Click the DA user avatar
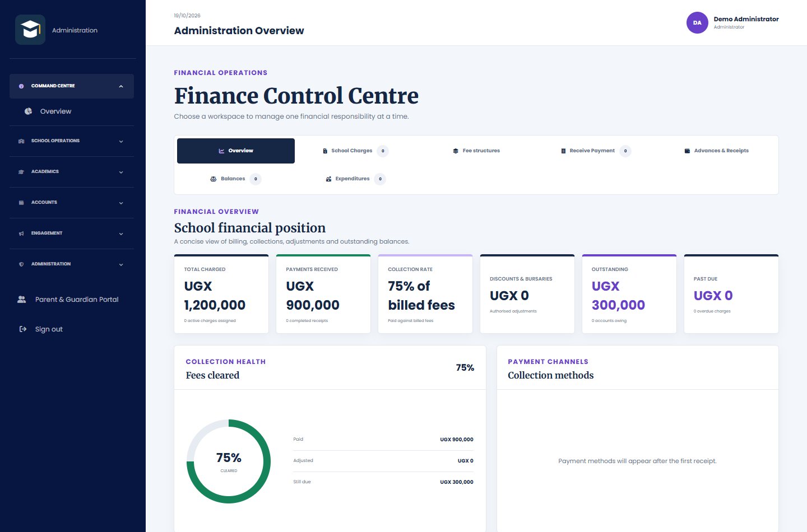 (x=697, y=23)
